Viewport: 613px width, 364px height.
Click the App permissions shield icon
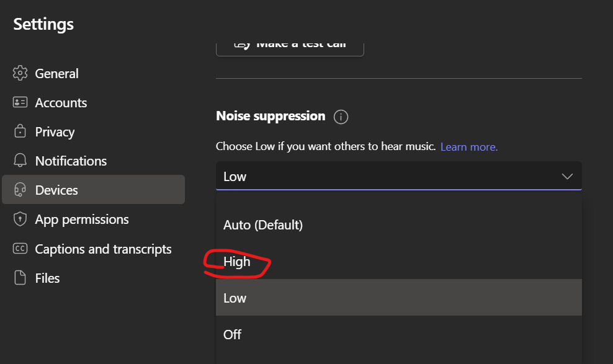click(20, 219)
